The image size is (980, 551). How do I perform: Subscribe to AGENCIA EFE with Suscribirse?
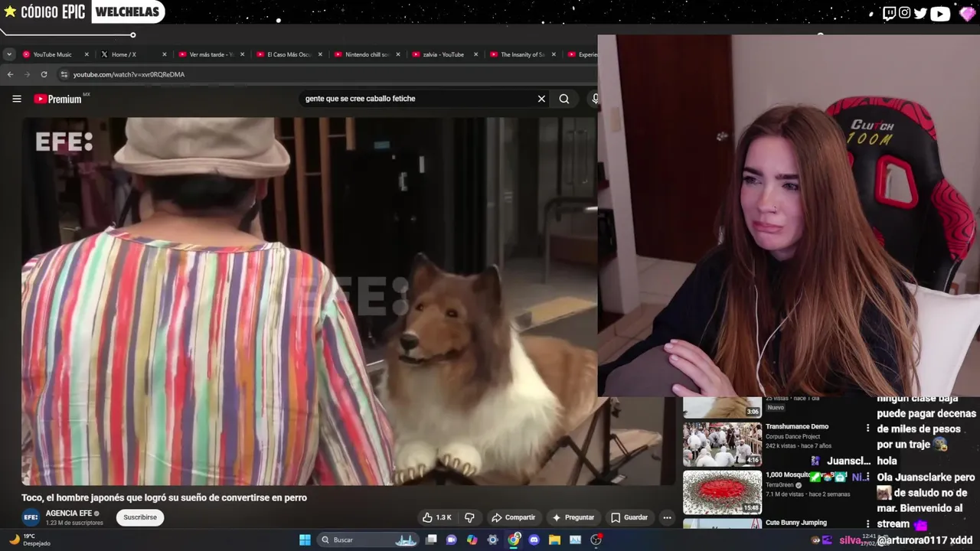140,517
